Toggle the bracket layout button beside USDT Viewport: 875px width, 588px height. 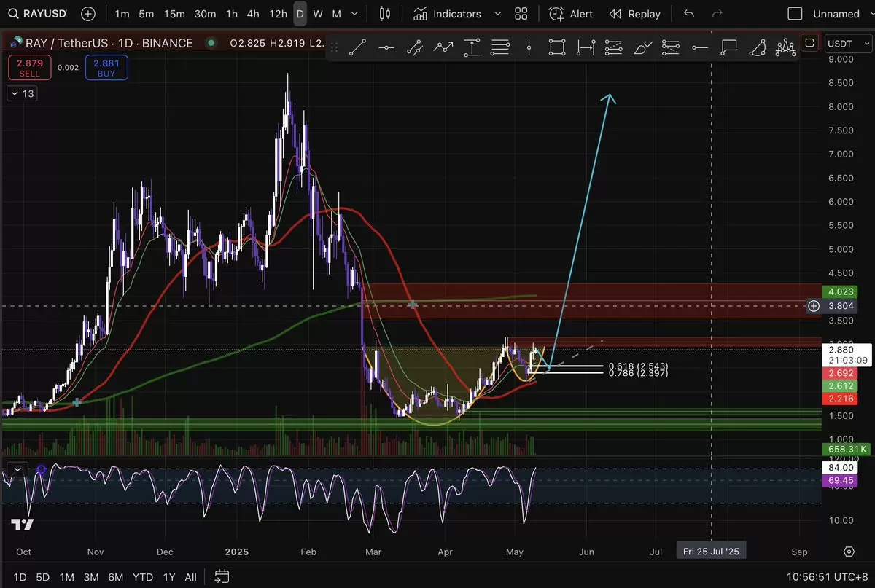click(809, 43)
